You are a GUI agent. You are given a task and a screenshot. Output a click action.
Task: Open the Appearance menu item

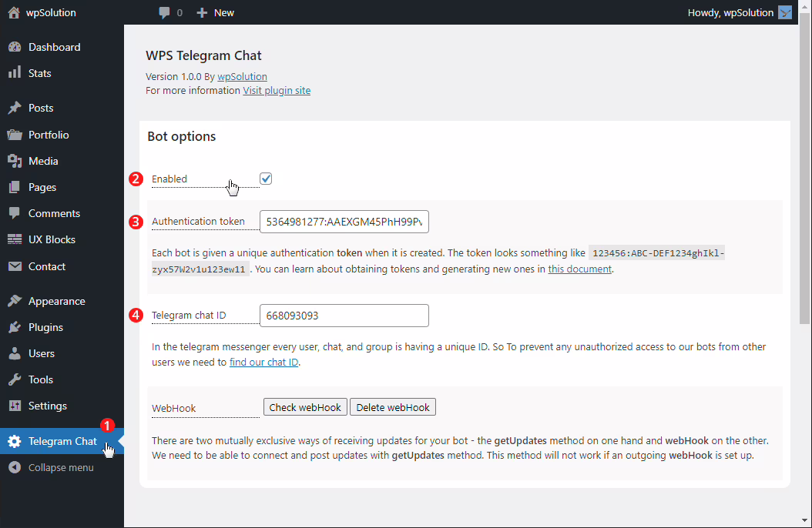56,301
